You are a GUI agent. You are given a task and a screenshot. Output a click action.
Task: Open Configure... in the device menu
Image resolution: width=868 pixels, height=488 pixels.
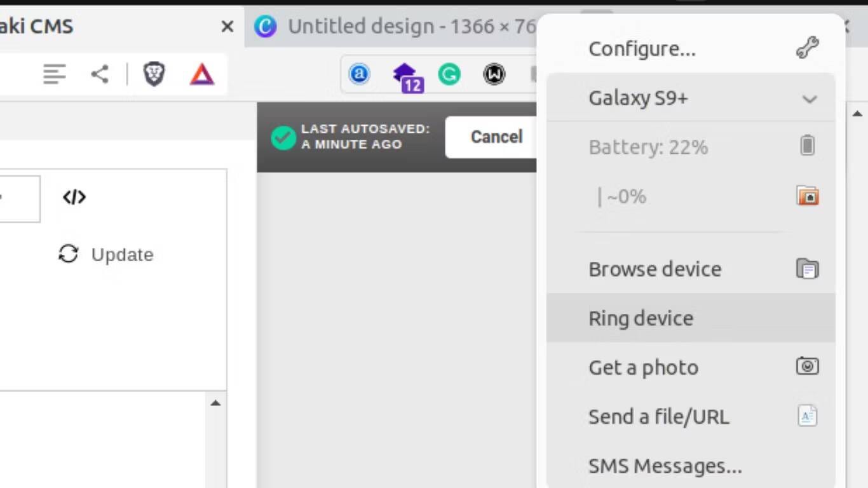pyautogui.click(x=642, y=49)
